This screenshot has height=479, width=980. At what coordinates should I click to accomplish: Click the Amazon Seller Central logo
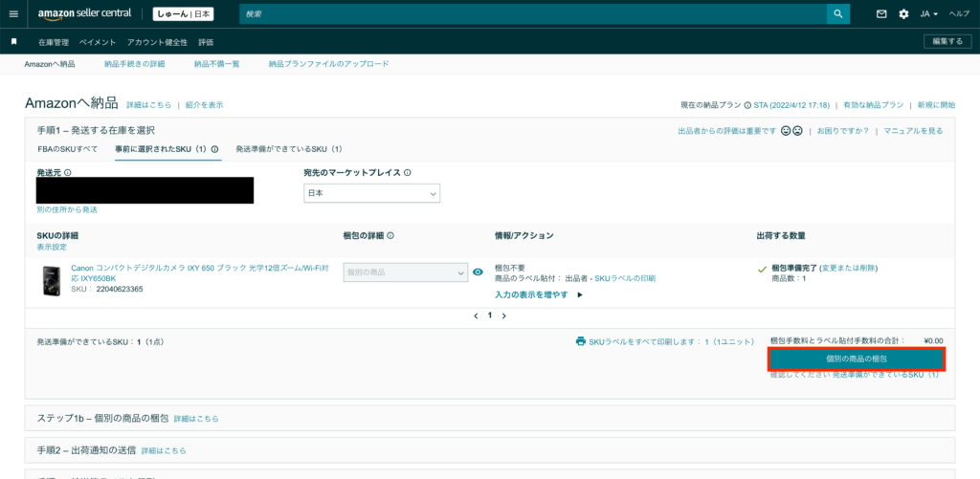click(84, 13)
